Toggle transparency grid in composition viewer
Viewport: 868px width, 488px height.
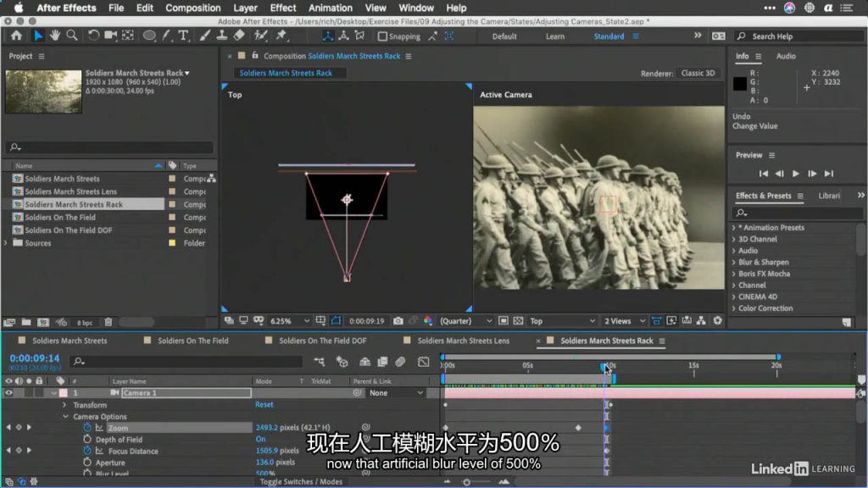pos(518,321)
